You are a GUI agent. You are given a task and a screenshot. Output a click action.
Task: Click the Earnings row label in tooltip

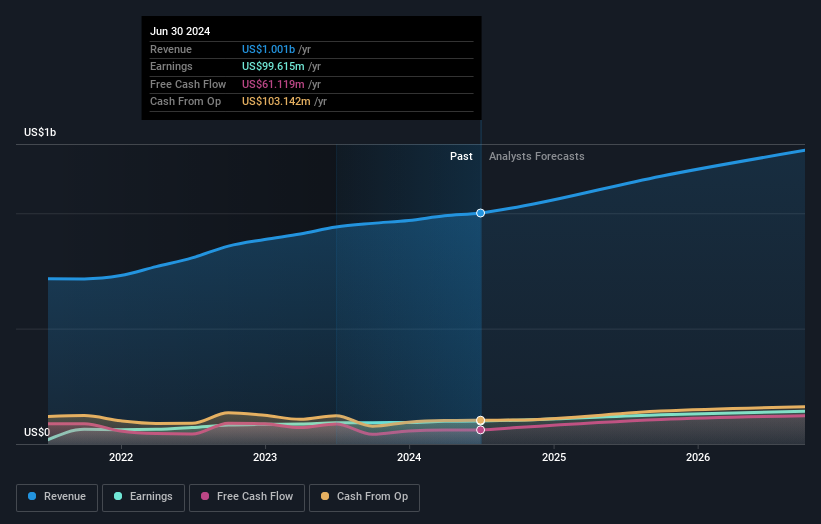171,66
